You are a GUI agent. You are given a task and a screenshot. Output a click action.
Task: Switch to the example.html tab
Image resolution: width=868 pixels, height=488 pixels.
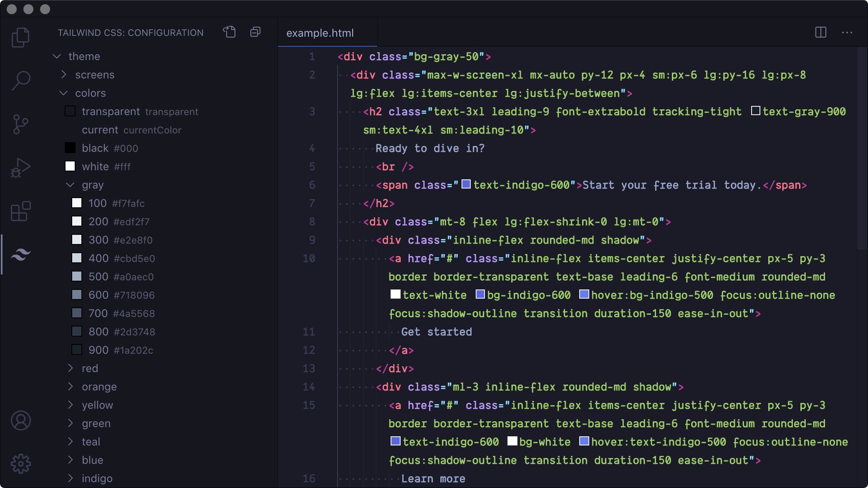coord(327,33)
